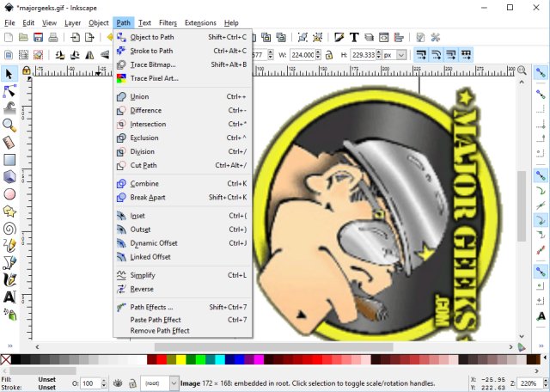Toggle layer visibility eye in status bar
The width and height of the screenshot is (550, 392).
coord(118,383)
